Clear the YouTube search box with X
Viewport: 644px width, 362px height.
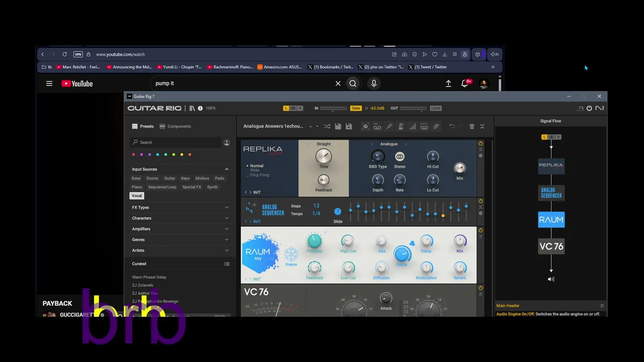point(338,83)
